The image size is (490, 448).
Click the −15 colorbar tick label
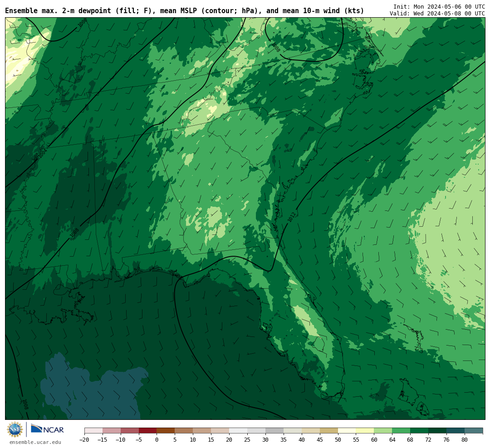(103, 439)
